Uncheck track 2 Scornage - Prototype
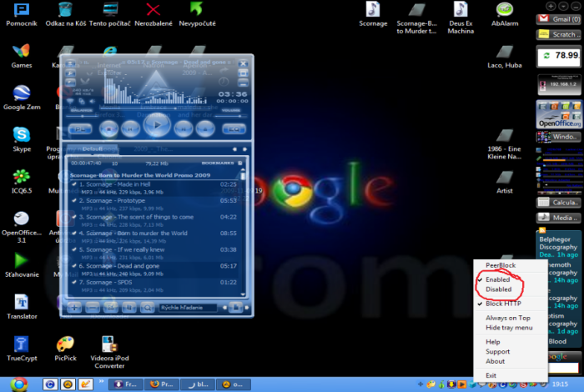Viewport: 584px width, 392px height. (74, 201)
